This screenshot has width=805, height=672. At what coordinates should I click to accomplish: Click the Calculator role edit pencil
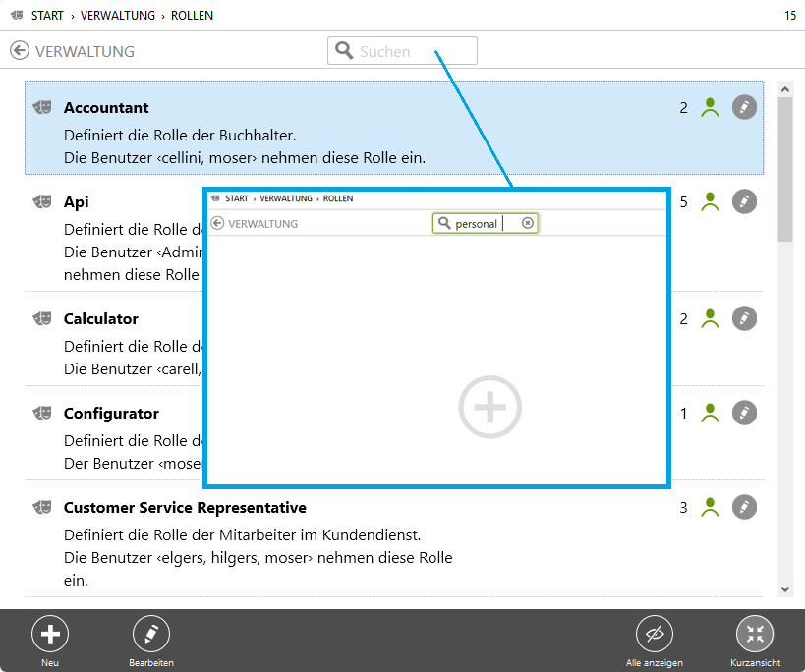[x=745, y=319]
